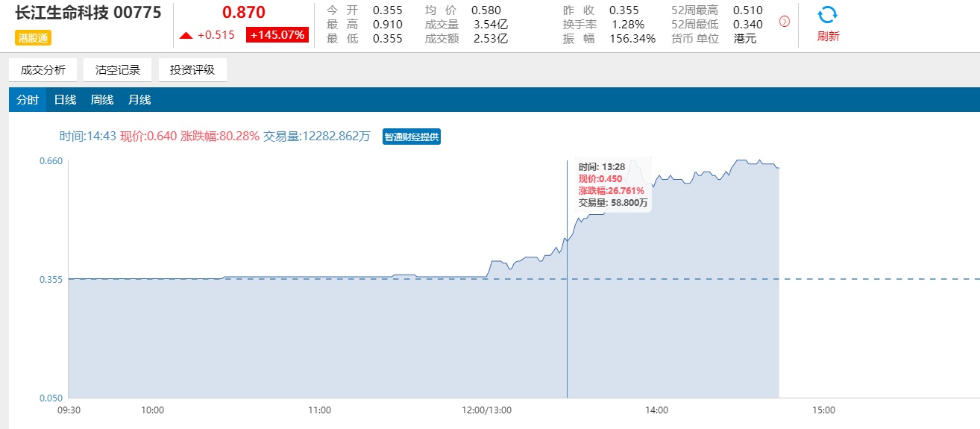Viewport: 980px width, 429px height.
Task: Open the 投资评级 section
Action: pos(192,70)
